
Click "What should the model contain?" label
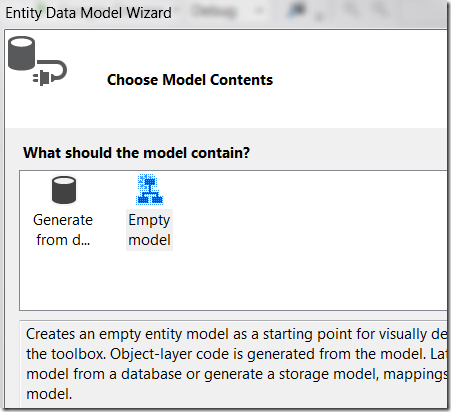coord(136,153)
